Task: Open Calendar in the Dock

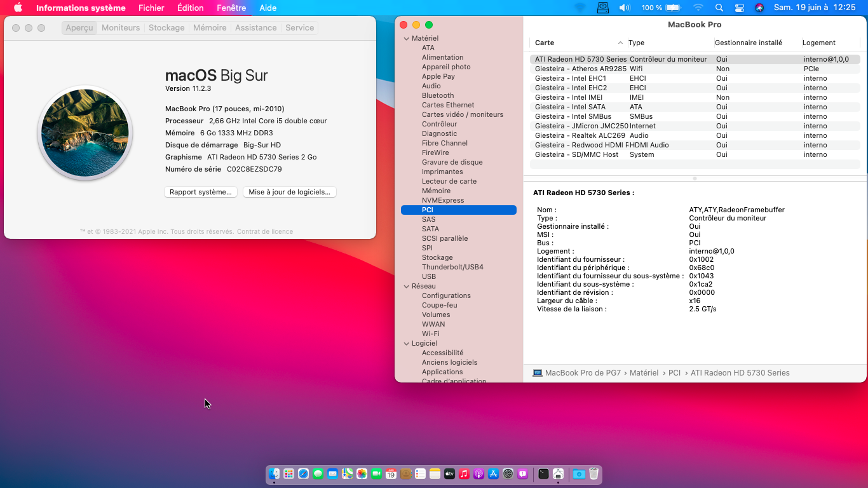Action: [391, 473]
